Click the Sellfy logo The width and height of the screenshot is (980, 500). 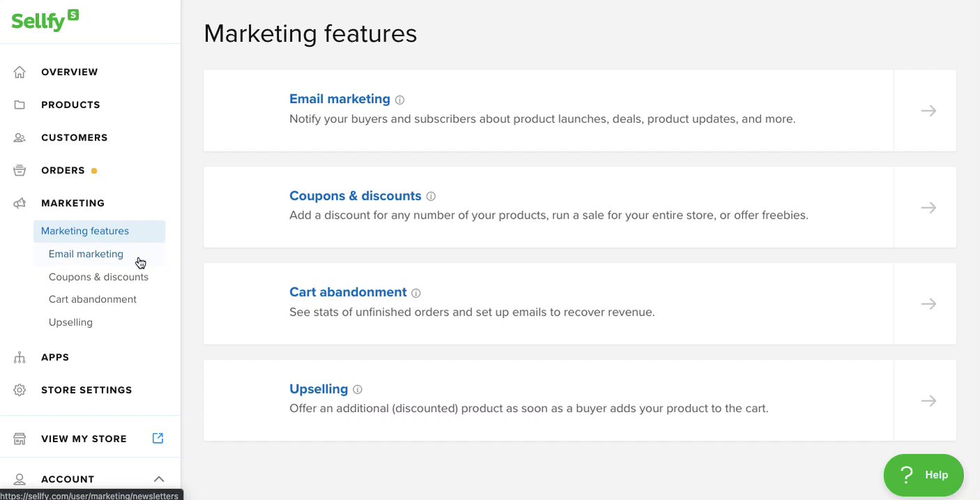tap(45, 21)
